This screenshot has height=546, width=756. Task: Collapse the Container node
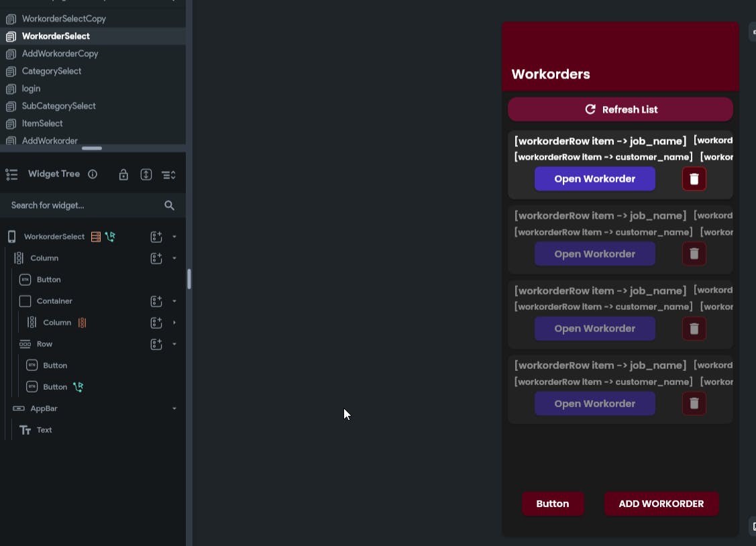174,301
